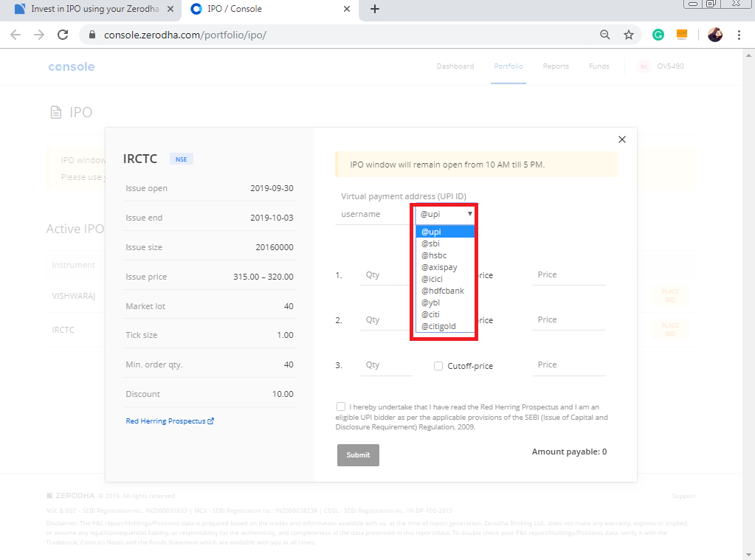
Task: Click the padlock site security icon
Action: pyautogui.click(x=92, y=35)
